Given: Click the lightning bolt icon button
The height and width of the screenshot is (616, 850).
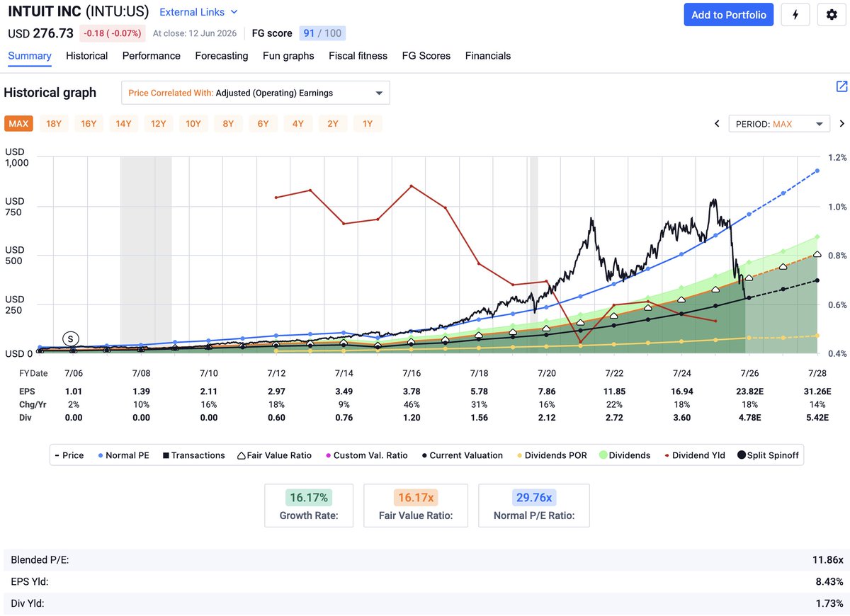Looking at the screenshot, I should click(795, 15).
